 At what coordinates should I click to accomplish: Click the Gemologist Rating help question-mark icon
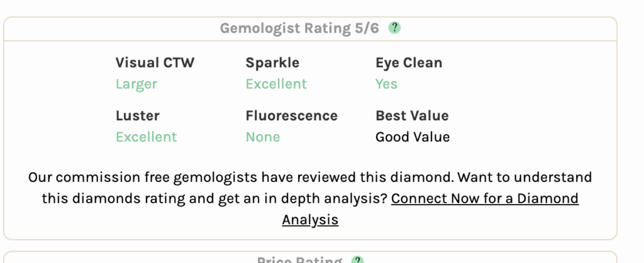click(394, 28)
